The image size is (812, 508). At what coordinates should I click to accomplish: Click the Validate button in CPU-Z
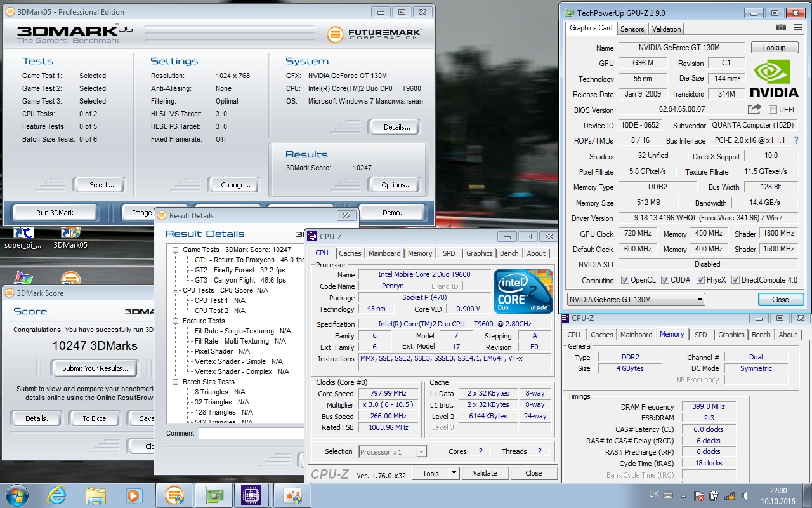485,473
